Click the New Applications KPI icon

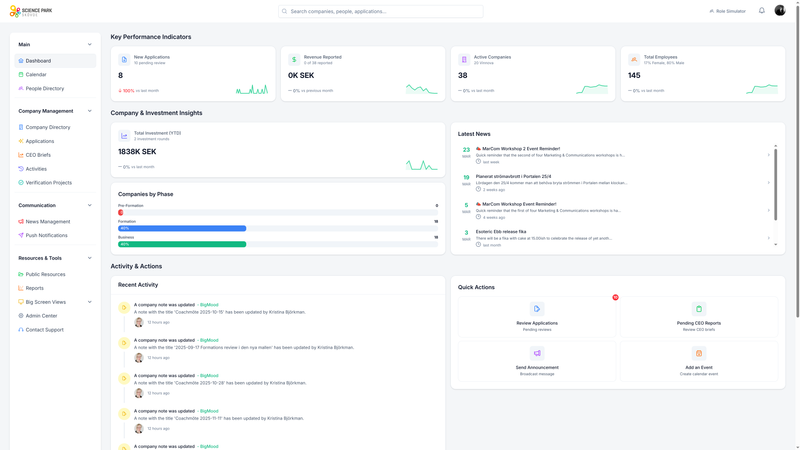click(x=124, y=60)
